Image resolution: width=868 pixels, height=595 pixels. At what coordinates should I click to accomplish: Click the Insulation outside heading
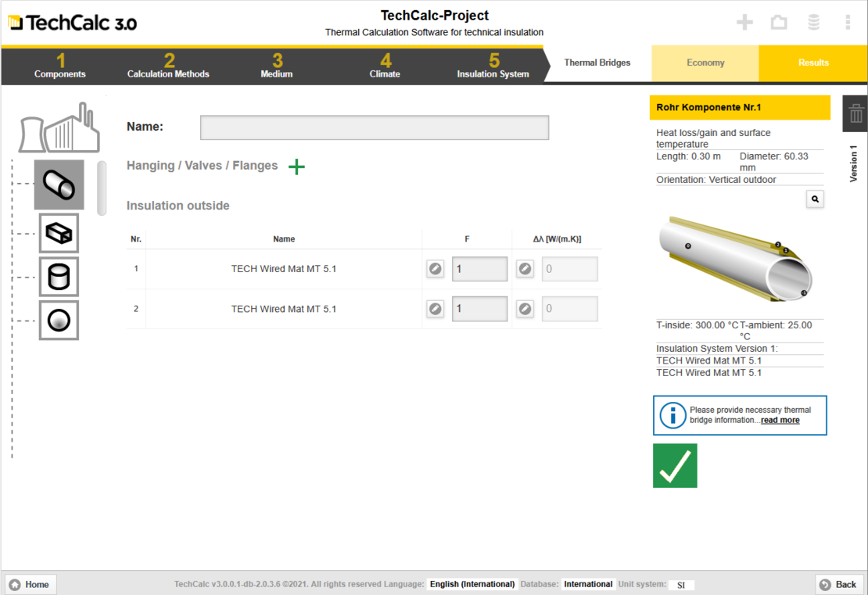tap(178, 206)
